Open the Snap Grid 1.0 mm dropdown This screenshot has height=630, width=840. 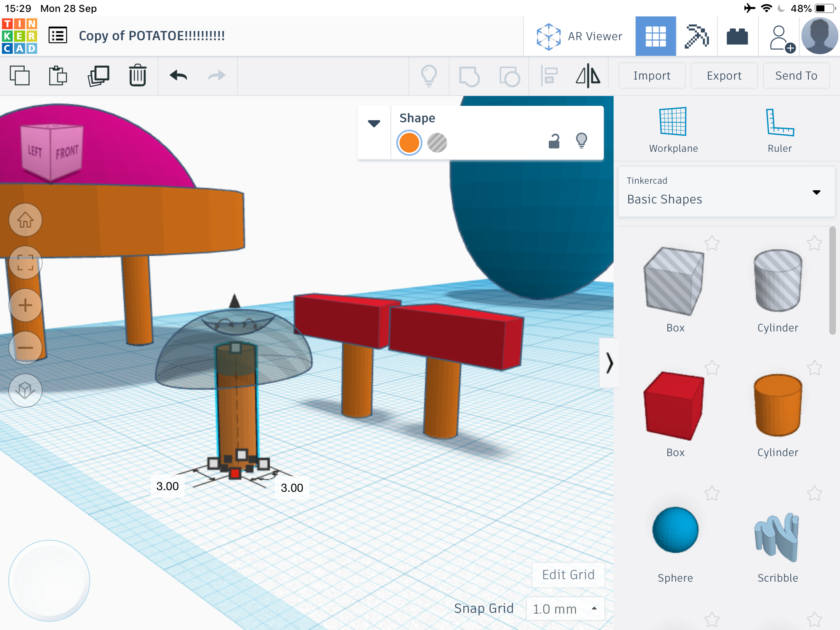tap(565, 609)
